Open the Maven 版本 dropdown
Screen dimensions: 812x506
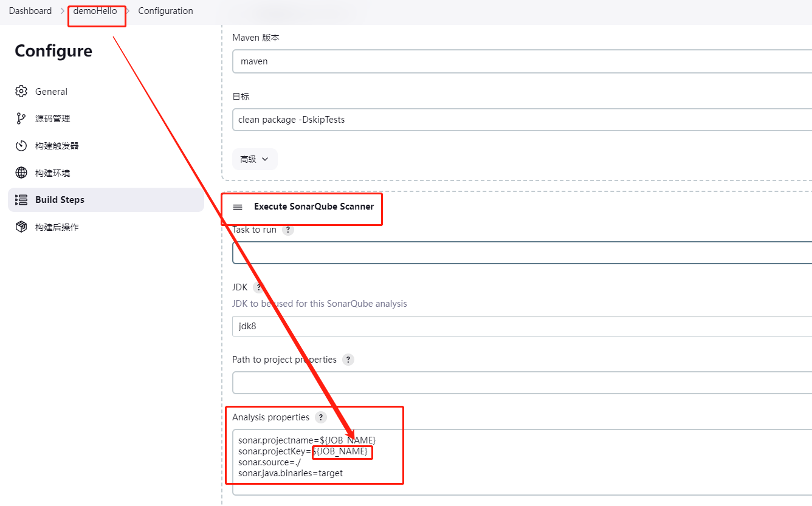pos(522,61)
